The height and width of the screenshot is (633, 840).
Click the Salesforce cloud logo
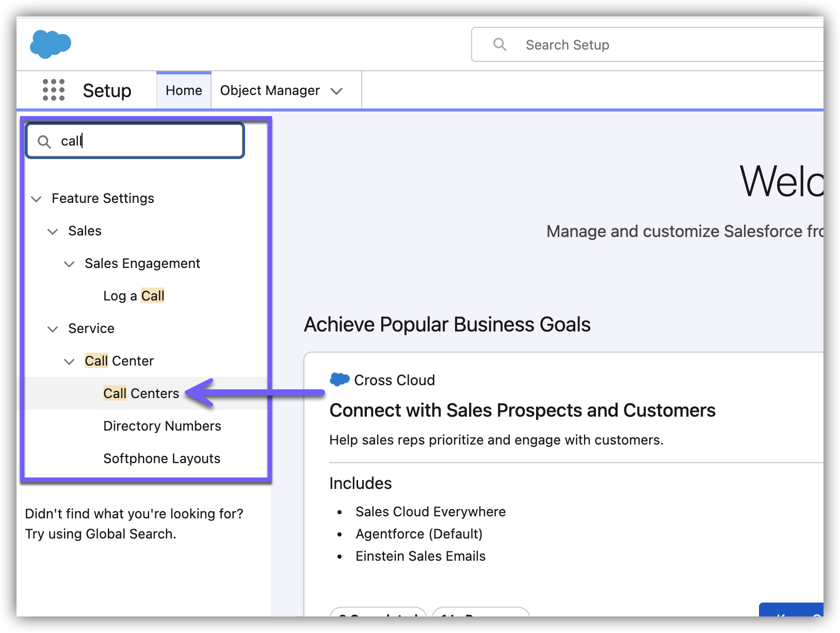(51, 44)
